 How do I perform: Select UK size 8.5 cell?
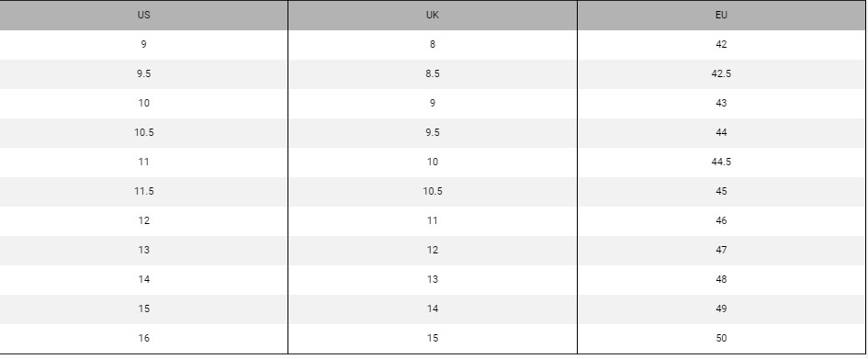(x=433, y=74)
